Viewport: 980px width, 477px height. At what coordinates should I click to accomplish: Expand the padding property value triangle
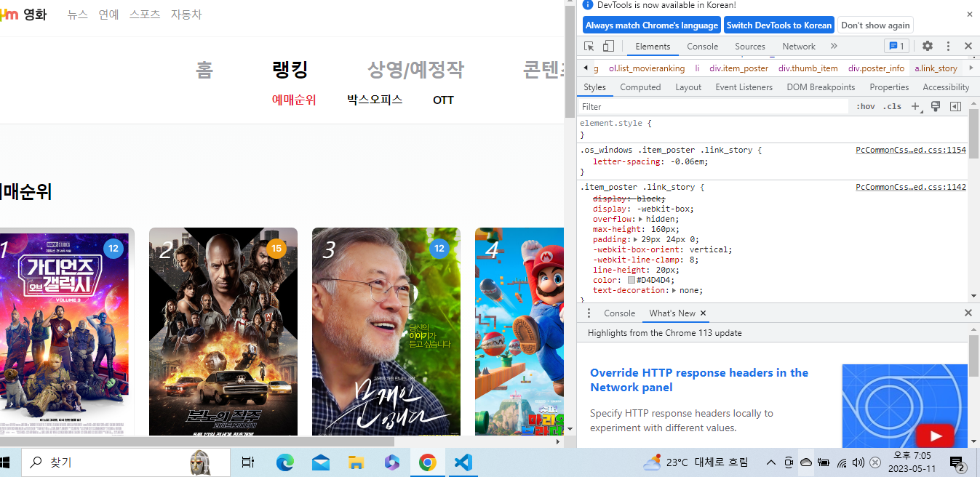pos(636,239)
